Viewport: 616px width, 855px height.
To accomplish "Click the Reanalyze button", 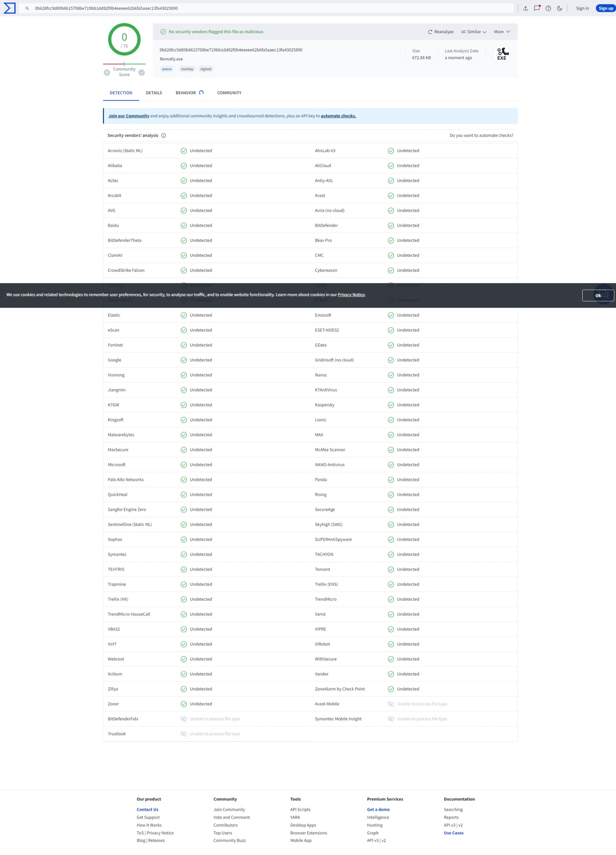I will click(440, 32).
